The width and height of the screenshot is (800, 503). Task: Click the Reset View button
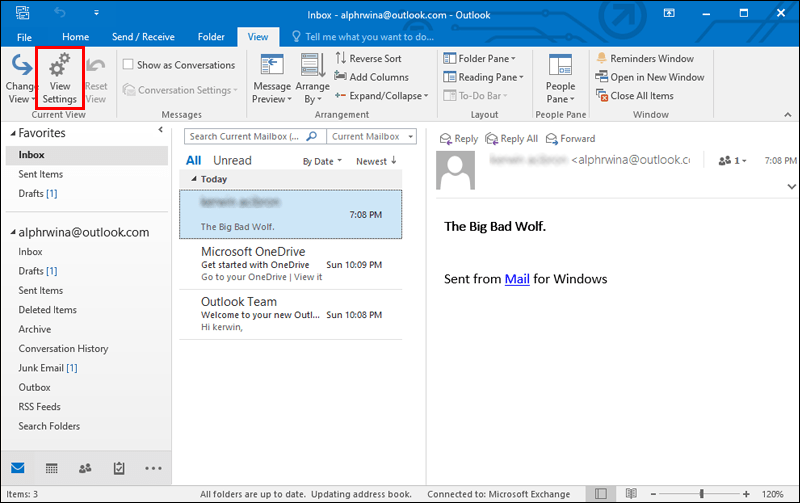pos(96,79)
